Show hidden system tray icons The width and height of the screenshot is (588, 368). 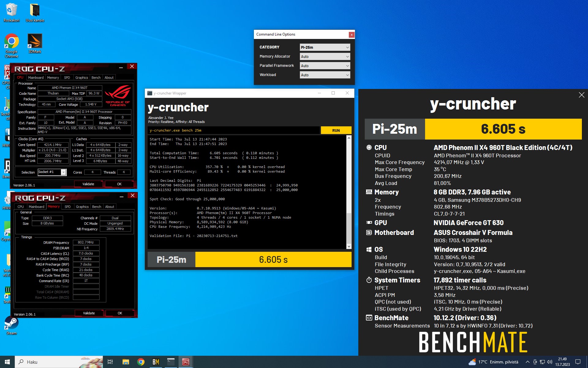pyautogui.click(x=527, y=362)
